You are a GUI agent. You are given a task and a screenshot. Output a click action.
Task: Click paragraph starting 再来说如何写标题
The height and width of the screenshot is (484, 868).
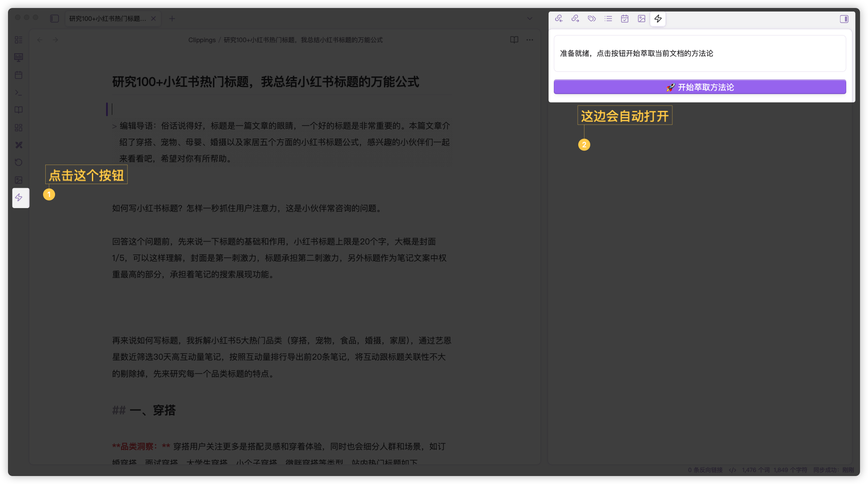click(x=281, y=357)
